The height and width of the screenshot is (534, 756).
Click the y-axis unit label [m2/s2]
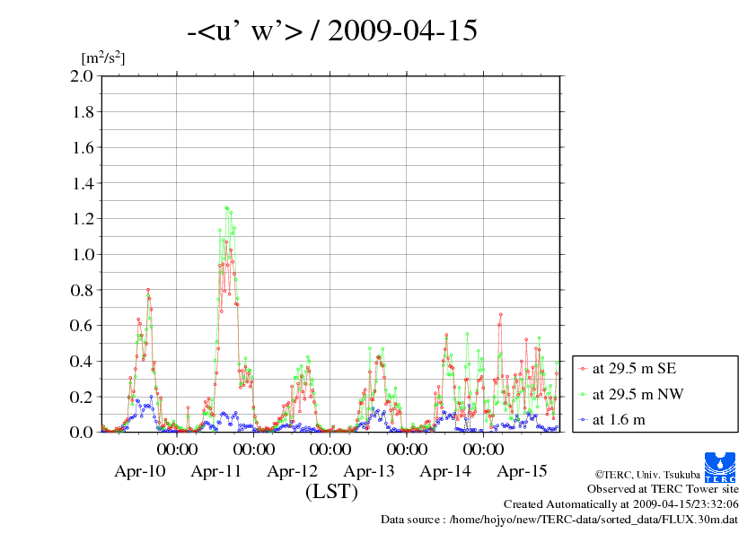tap(103, 58)
